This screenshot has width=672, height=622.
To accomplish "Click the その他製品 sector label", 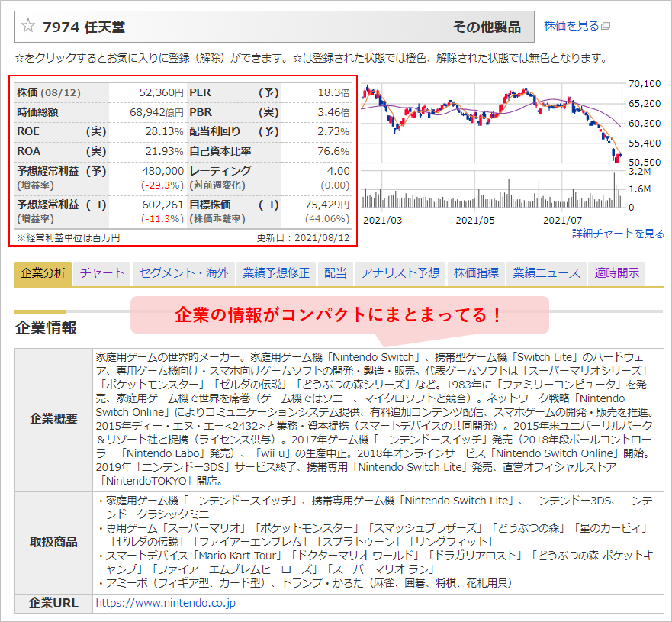I will [487, 27].
